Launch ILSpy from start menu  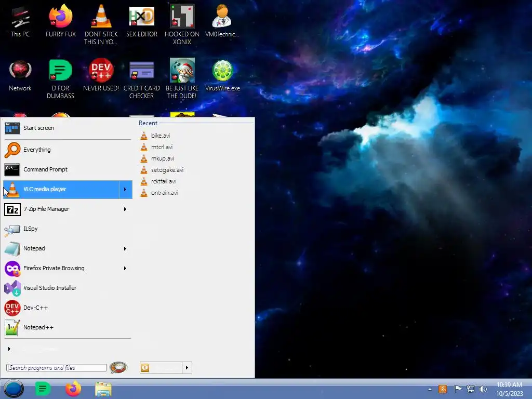[68, 229]
